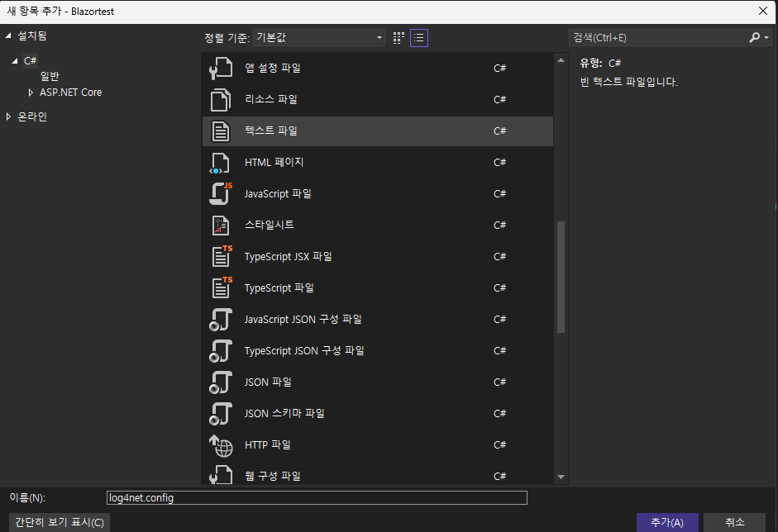Select the 웹 구성 파일 template name
Screen dimensions: 778x532
click(x=273, y=476)
